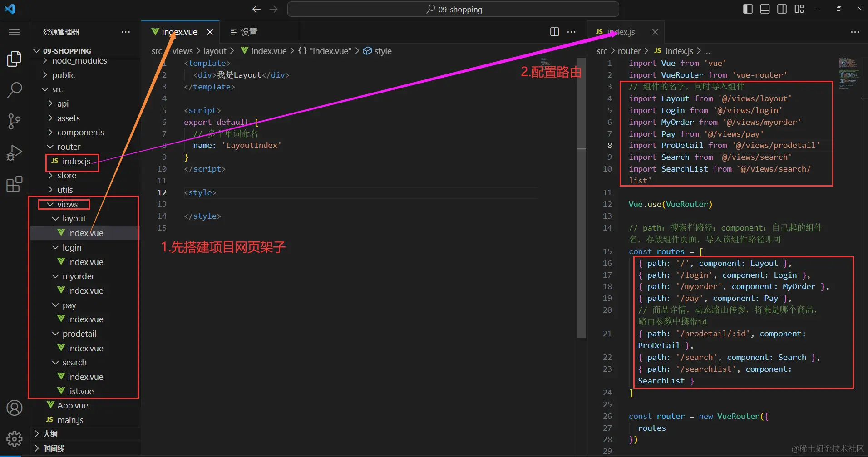Close the index.js tab
Screen dimensions: 868x457
tap(655, 32)
